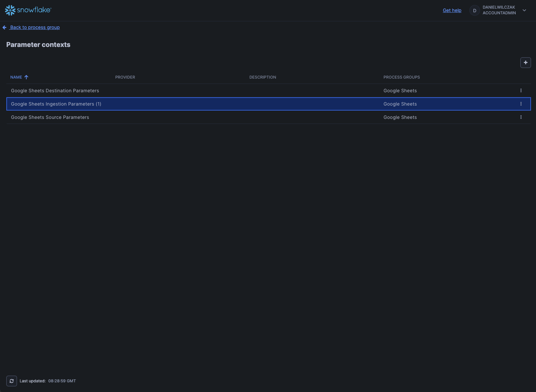536x392 pixels.
Task: Click the Snowflake logo
Action: 28,10
